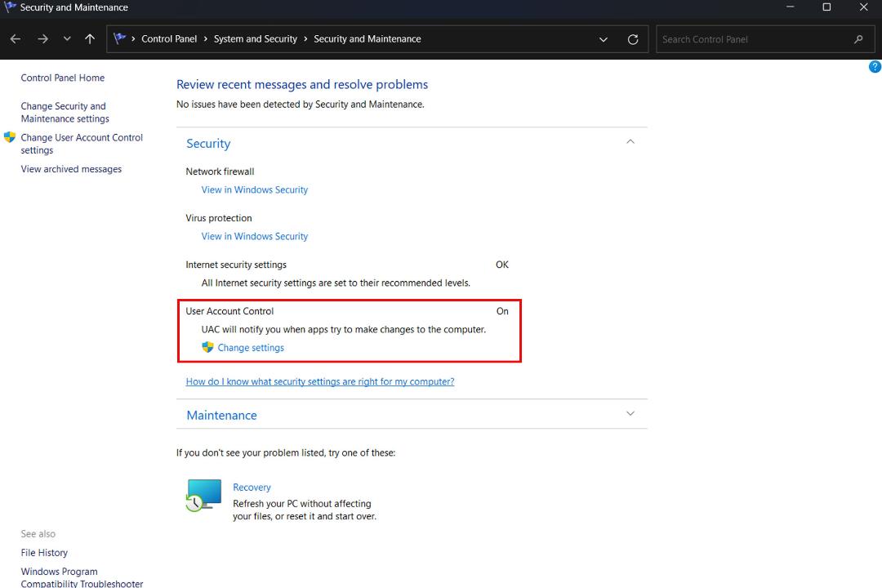Image resolution: width=882 pixels, height=588 pixels.
Task: Click the Network firewall label
Action: pyautogui.click(x=220, y=171)
